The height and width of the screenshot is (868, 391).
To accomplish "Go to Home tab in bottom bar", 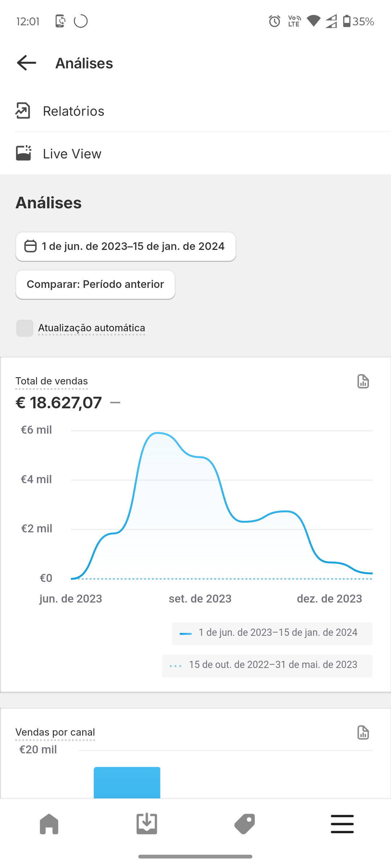I will [x=49, y=824].
